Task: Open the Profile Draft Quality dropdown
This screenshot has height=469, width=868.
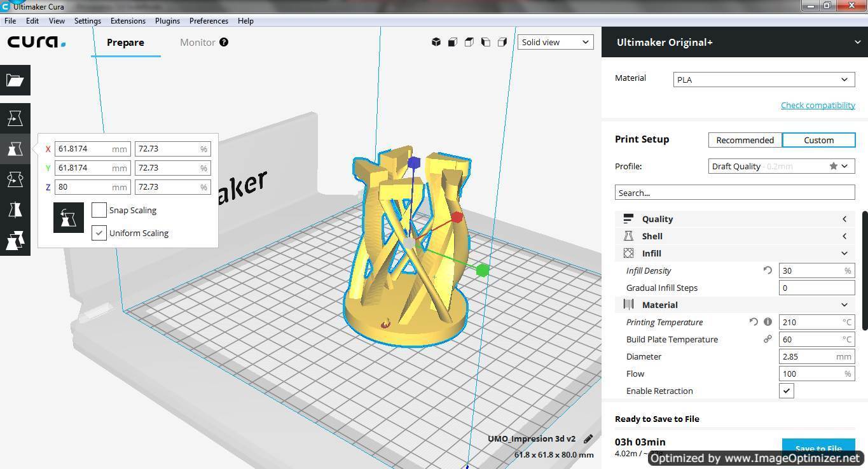Action: point(781,166)
